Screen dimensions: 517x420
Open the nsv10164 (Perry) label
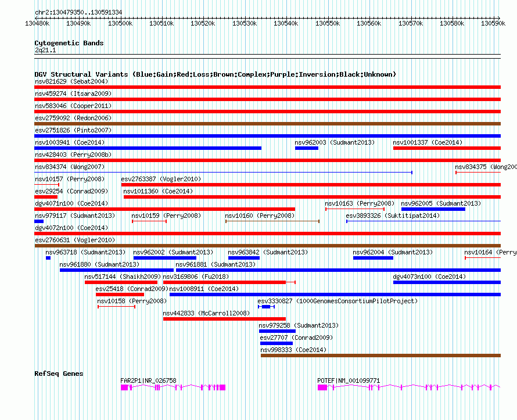coord(490,252)
